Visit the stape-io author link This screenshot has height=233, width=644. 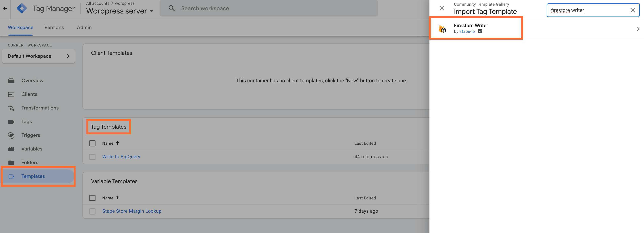coord(467,31)
